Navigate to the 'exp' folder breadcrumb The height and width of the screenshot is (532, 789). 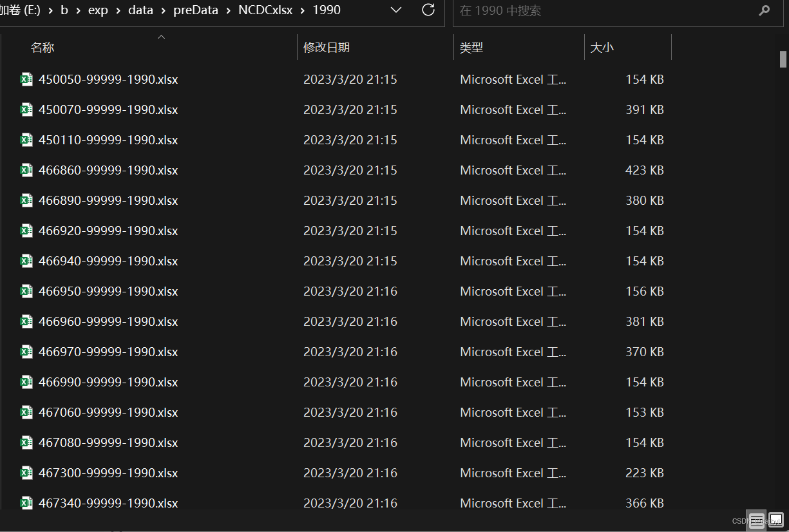click(98, 10)
